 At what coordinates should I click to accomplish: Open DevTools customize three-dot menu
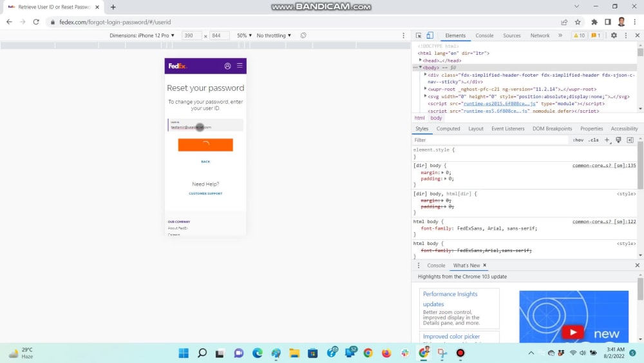(625, 35)
